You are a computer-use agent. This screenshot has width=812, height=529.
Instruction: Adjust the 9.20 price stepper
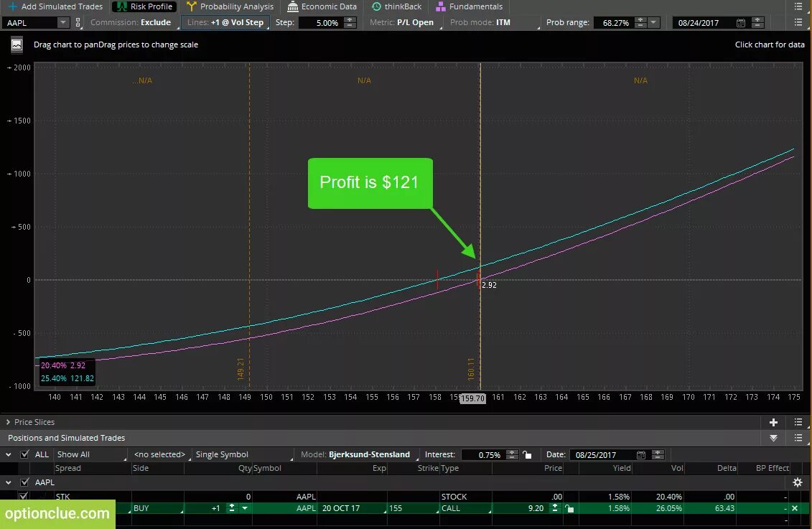[555, 508]
